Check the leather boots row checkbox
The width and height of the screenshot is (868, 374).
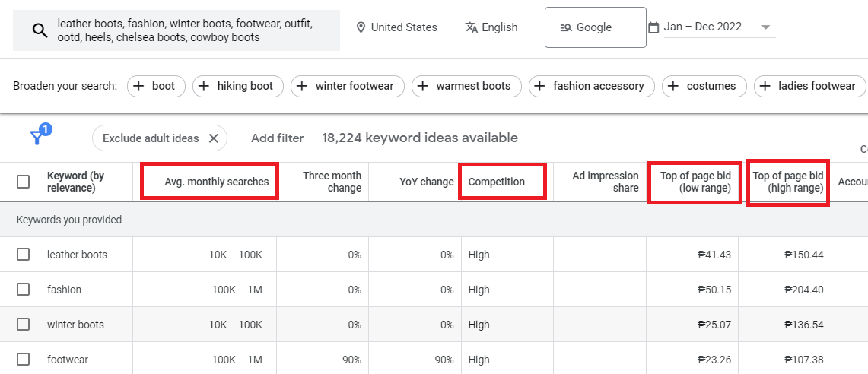click(x=24, y=255)
